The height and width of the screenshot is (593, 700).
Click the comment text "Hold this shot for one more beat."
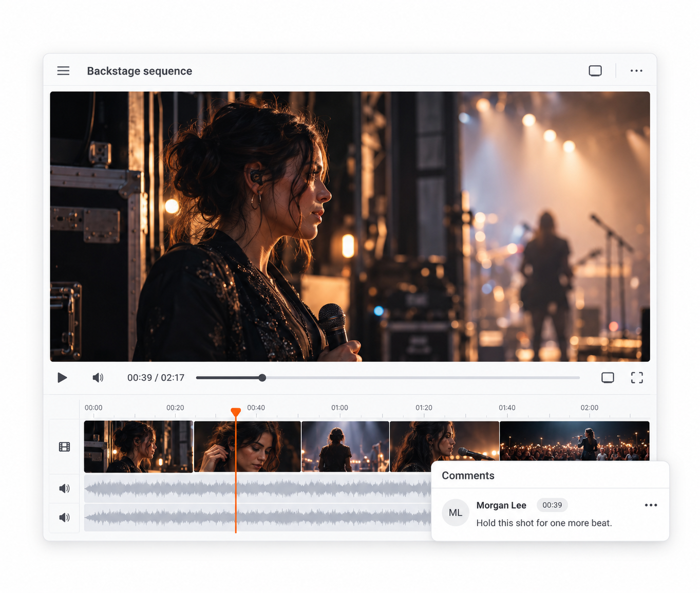point(544,523)
